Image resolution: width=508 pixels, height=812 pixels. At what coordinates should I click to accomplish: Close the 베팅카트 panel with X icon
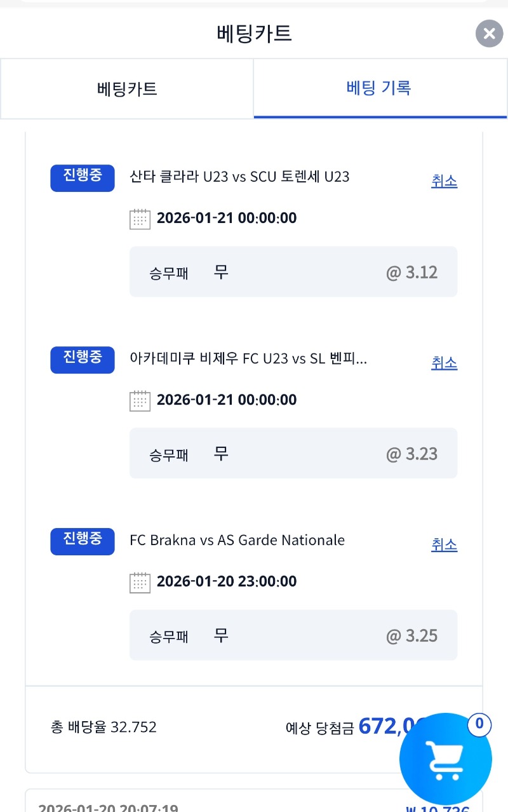point(489,33)
